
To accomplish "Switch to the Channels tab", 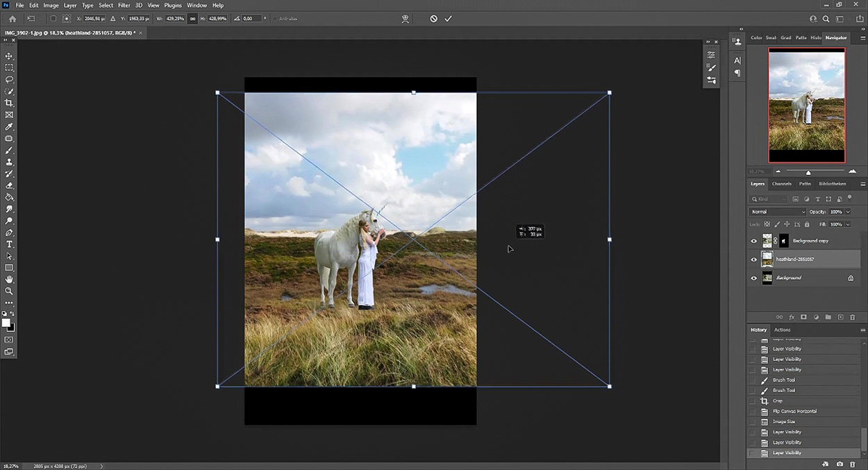I will pos(781,184).
